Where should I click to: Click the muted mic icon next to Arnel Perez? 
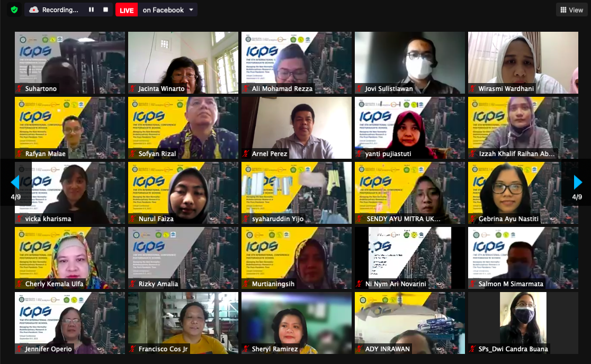click(x=246, y=154)
